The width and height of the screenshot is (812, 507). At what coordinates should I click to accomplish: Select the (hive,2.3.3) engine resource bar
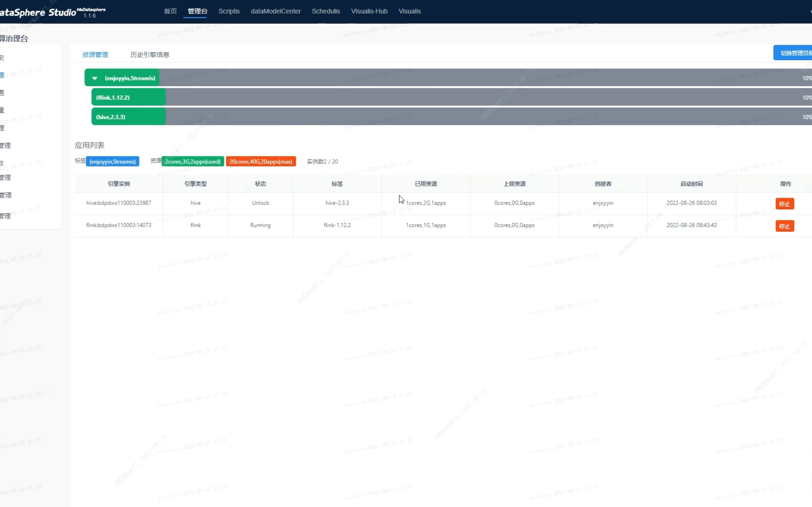tap(129, 117)
